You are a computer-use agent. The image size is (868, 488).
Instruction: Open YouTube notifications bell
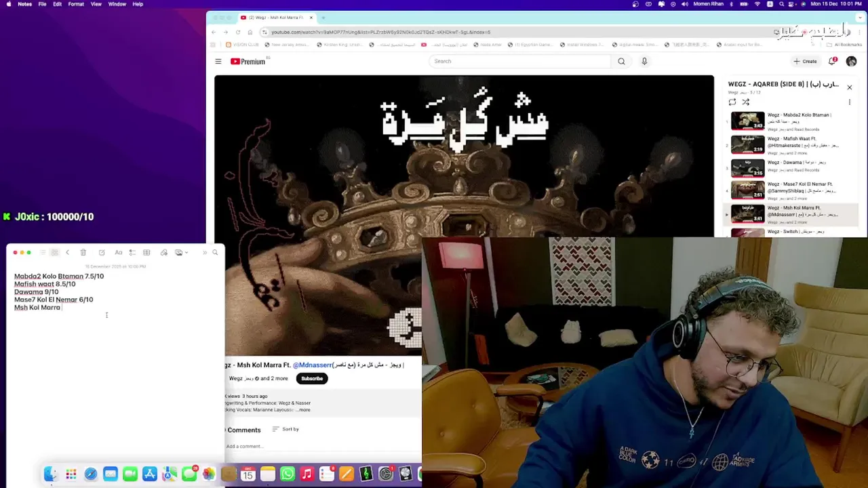click(833, 61)
